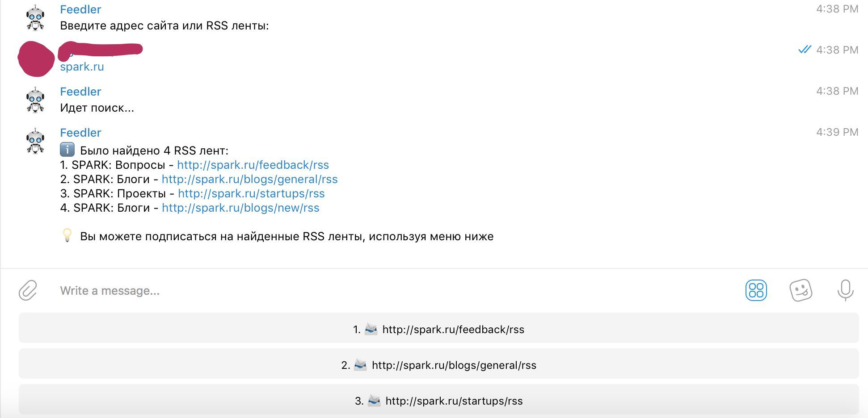868x418 pixels.
Task: Click the microphone voice message icon
Action: [845, 290]
